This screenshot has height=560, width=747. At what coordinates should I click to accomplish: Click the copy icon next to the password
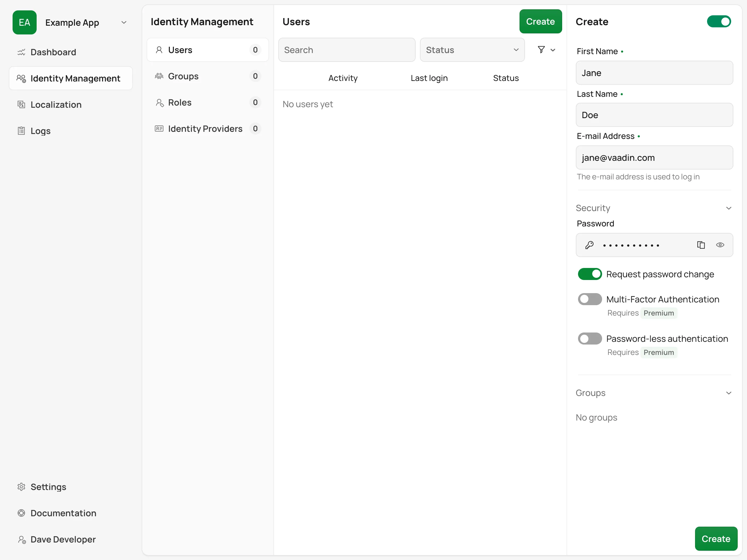[x=701, y=245]
